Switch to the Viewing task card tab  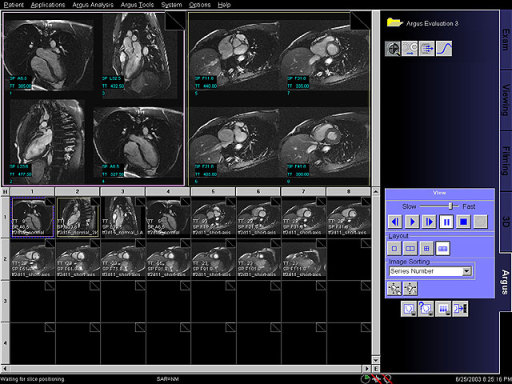(x=505, y=100)
